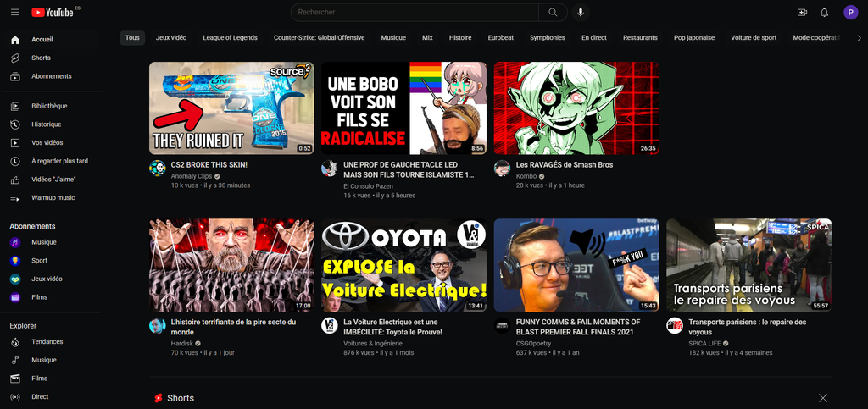Open Vos vidéos in the sidebar
Viewport: 868px width, 409px height.
pyautogui.click(x=51, y=142)
